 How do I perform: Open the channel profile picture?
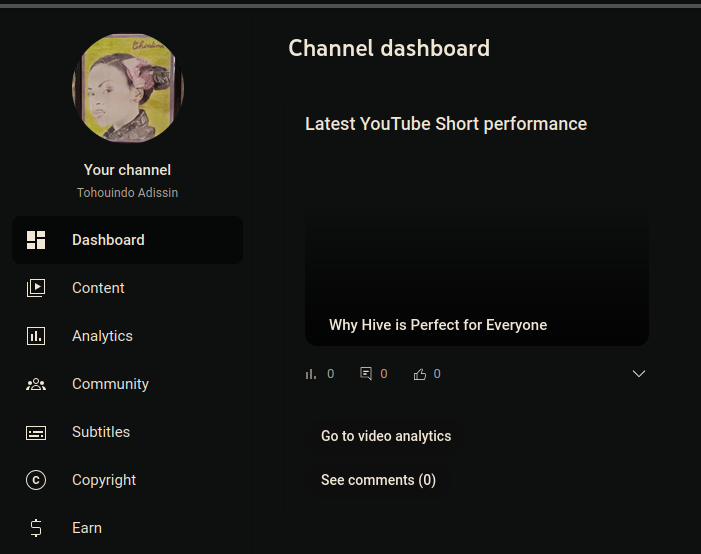click(128, 88)
